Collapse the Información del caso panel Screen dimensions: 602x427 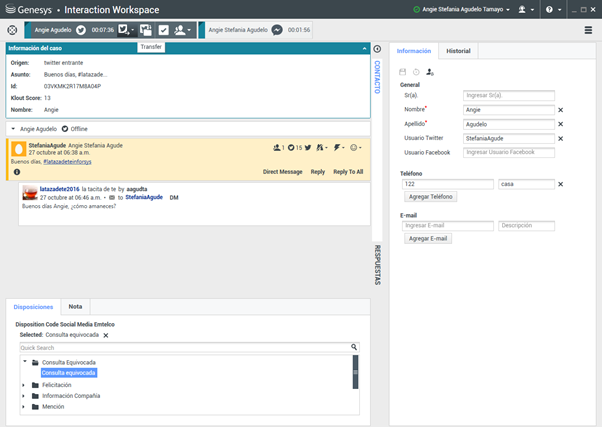[364, 48]
